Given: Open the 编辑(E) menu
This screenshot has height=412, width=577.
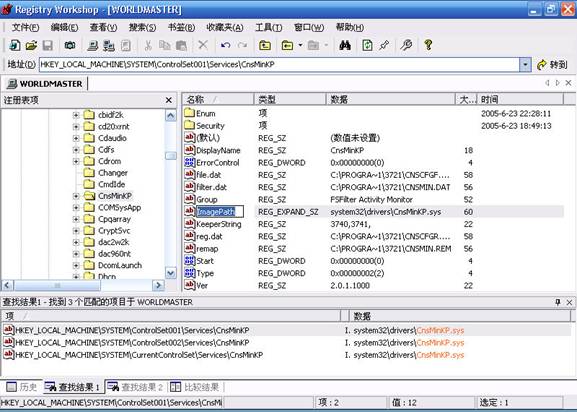Looking at the screenshot, I should [x=64, y=27].
